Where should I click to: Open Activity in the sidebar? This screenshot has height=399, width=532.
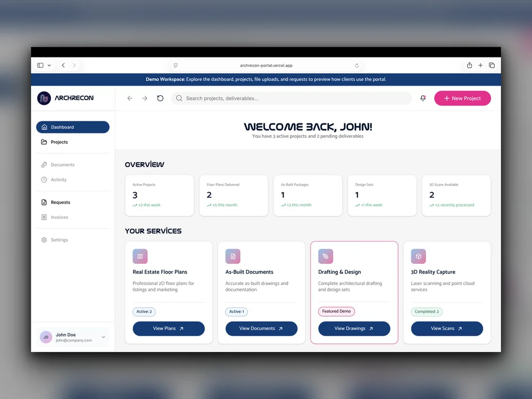(72, 179)
